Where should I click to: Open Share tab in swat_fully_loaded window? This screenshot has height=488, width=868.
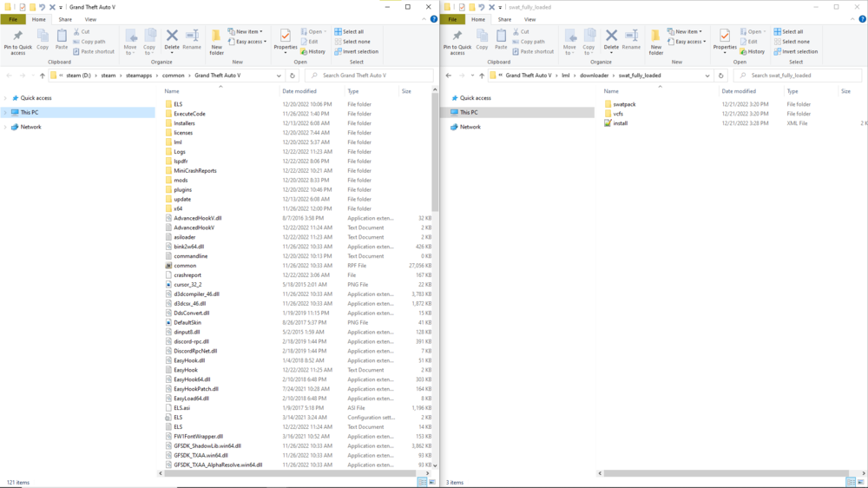(504, 19)
